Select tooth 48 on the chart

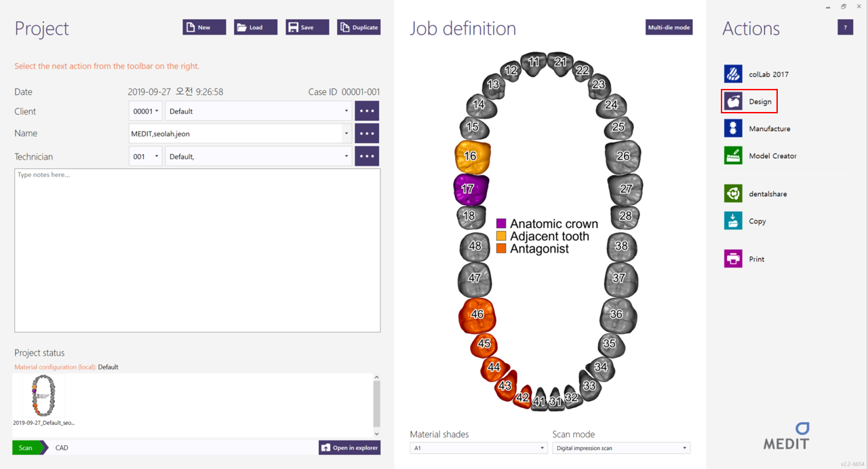coord(475,246)
